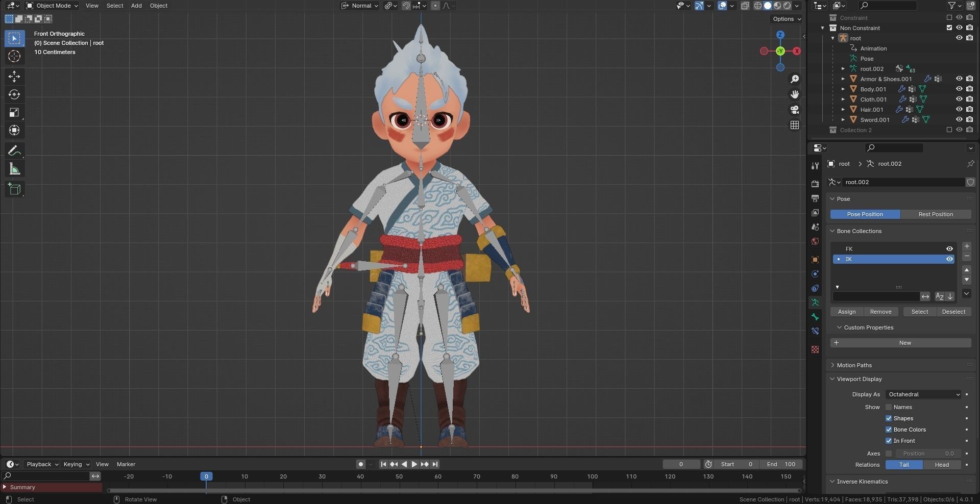Open the Bone Constraints properties tab
Screen dimensions: 980x504
point(815,331)
